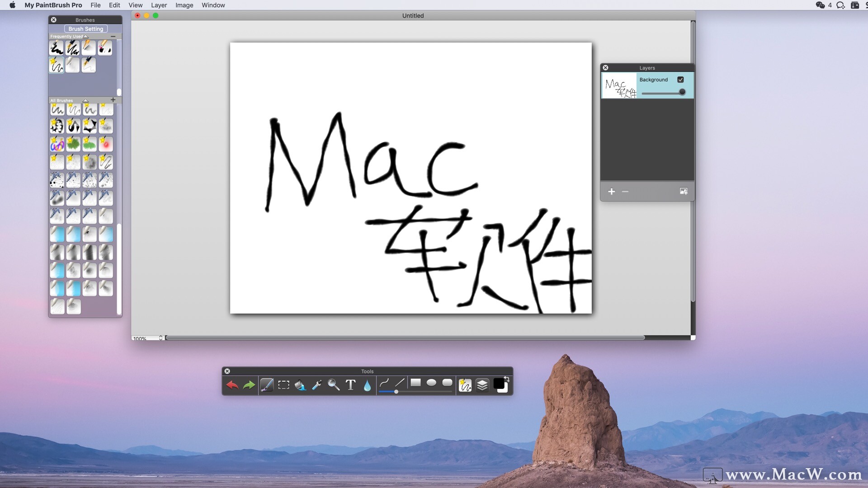Open the Window menu
Viewport: 868px width, 488px height.
pyautogui.click(x=213, y=5)
